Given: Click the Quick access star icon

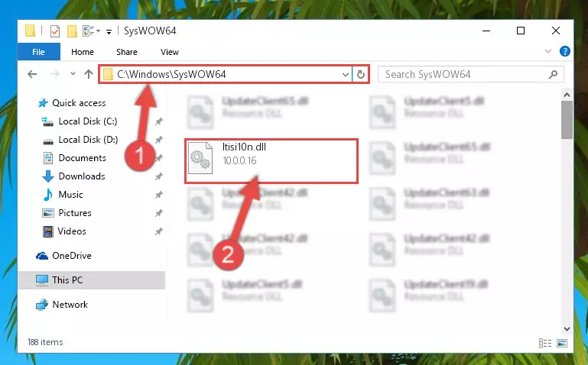Looking at the screenshot, I should 43,103.
